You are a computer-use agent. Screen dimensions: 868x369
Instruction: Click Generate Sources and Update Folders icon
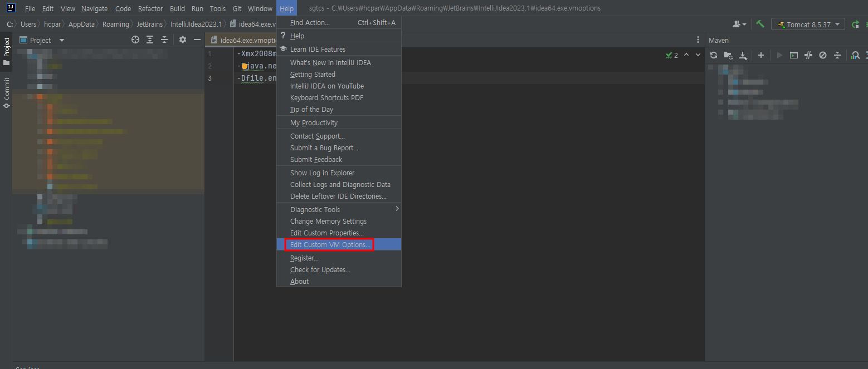tap(728, 55)
